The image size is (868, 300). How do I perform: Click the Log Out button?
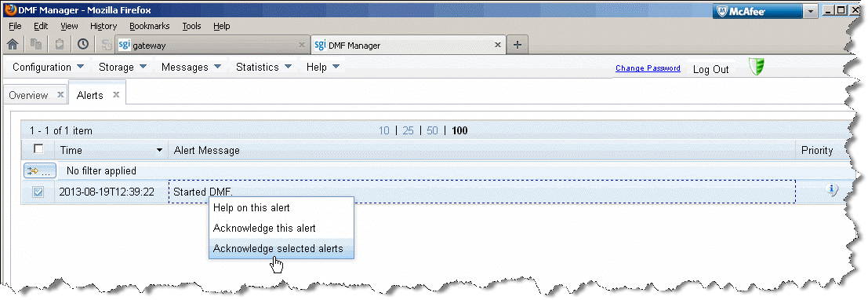710,69
